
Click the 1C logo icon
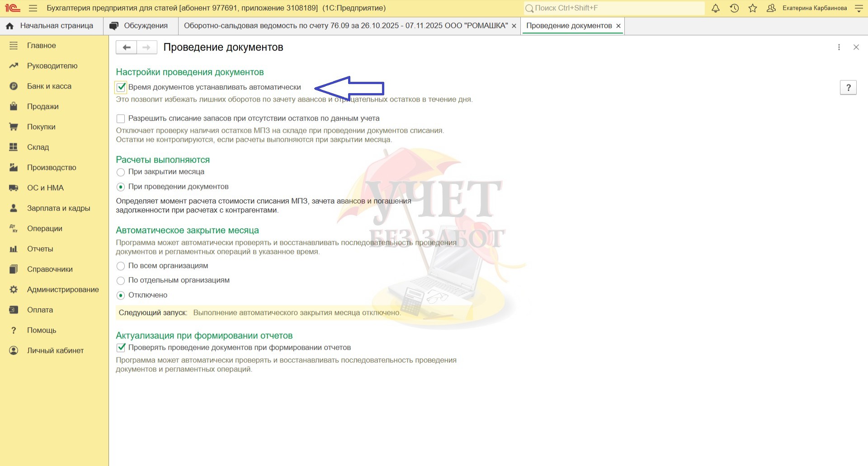(13, 8)
